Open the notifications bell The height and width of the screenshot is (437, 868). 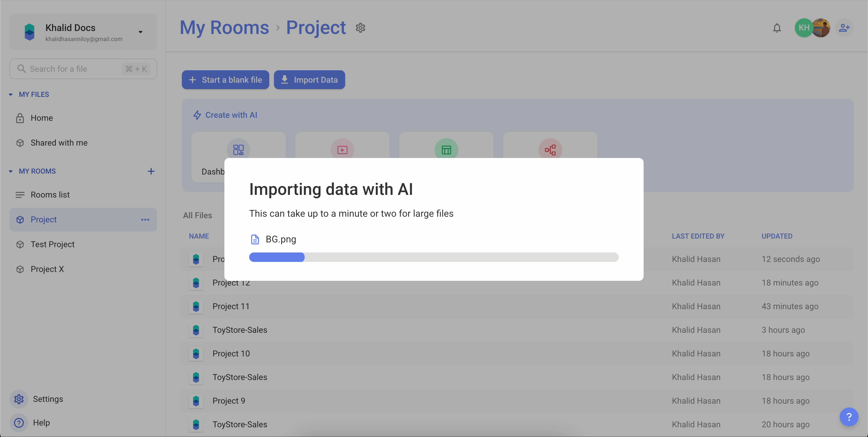point(777,28)
